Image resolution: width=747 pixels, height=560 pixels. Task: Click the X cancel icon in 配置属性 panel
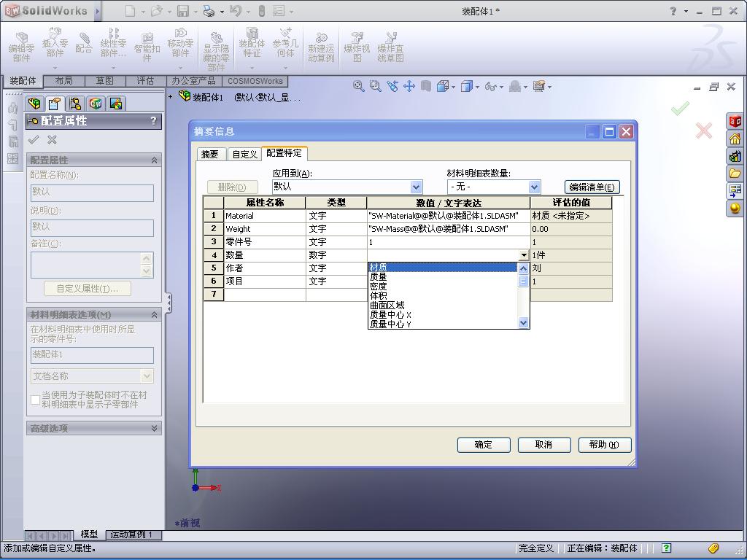click(52, 139)
